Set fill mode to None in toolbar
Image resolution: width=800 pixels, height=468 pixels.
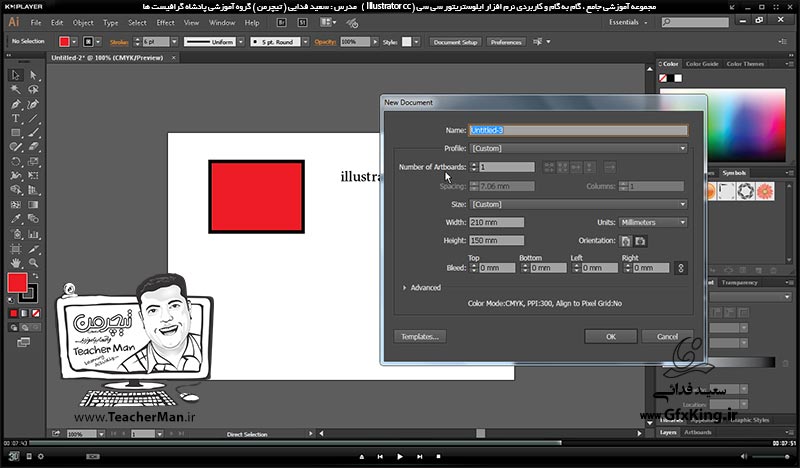coord(36,313)
